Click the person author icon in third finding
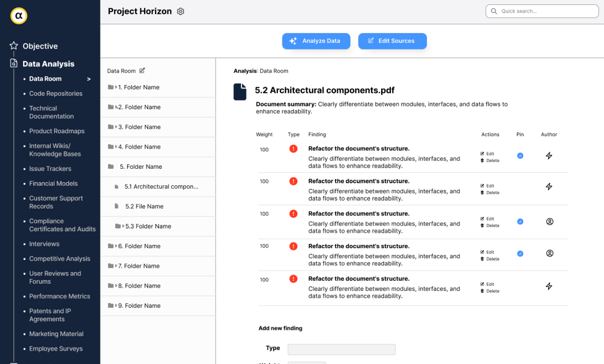Viewport: 604px width, 364px height. click(x=550, y=222)
